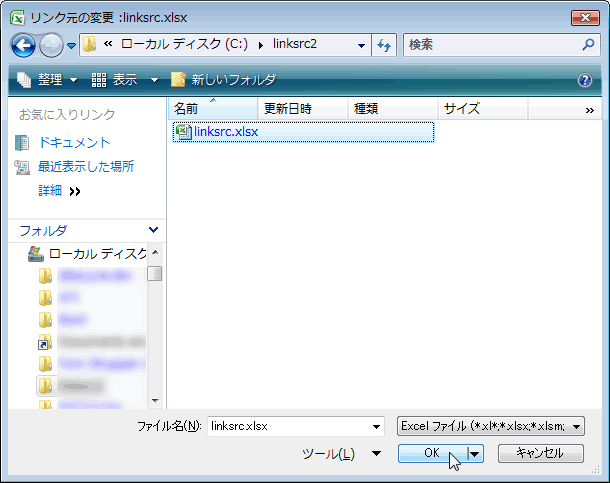Open ドキュメント favorite link
Viewport: 610px width, 483px height.
click(x=74, y=143)
